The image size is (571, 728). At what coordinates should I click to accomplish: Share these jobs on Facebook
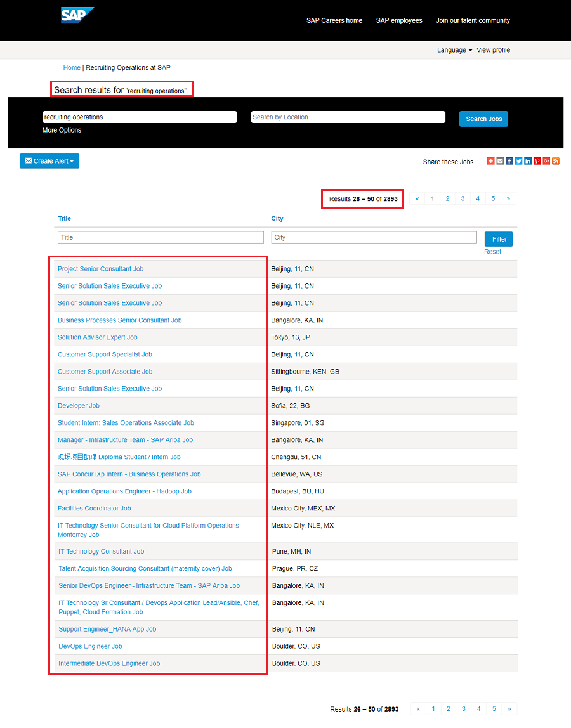tap(509, 161)
